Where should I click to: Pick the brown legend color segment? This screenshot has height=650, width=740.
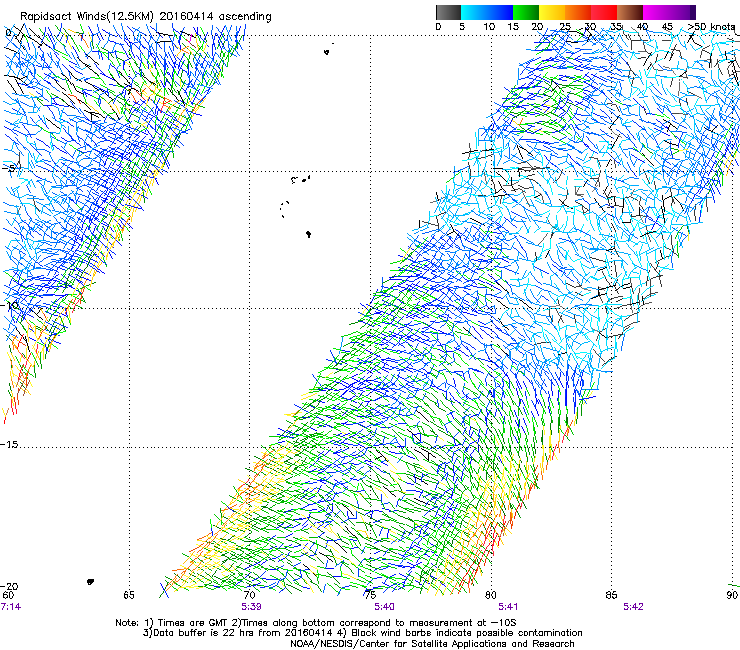[x=630, y=12]
